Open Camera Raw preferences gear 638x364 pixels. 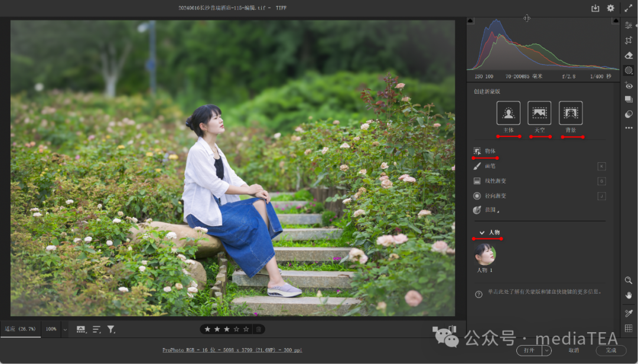[x=610, y=8]
